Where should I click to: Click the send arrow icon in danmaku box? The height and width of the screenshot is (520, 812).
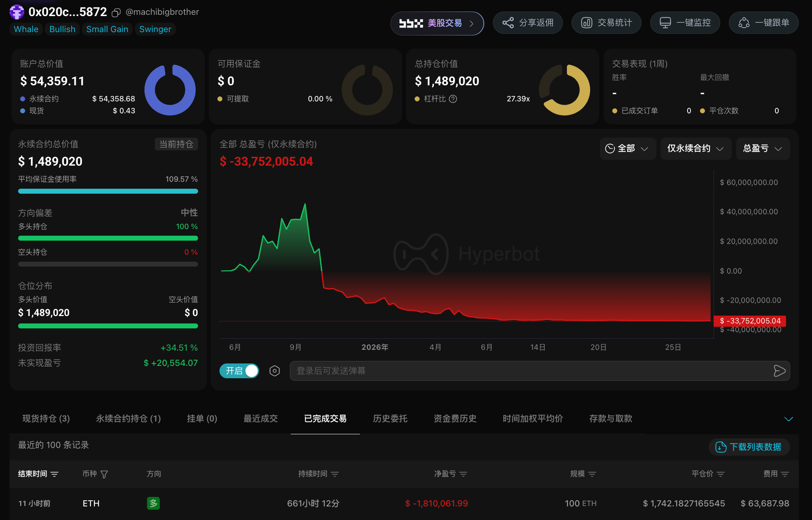pyautogui.click(x=779, y=371)
